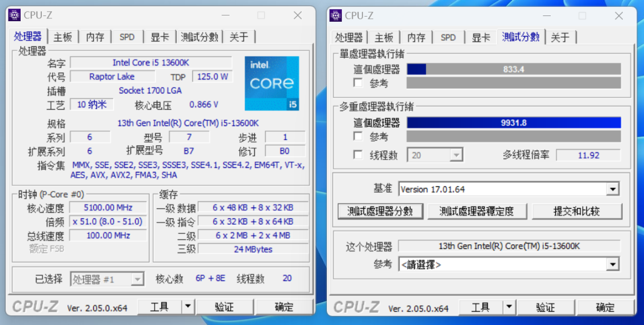Click 验证 button in right window
Image resolution: width=644 pixels, height=325 pixels.
click(546, 307)
